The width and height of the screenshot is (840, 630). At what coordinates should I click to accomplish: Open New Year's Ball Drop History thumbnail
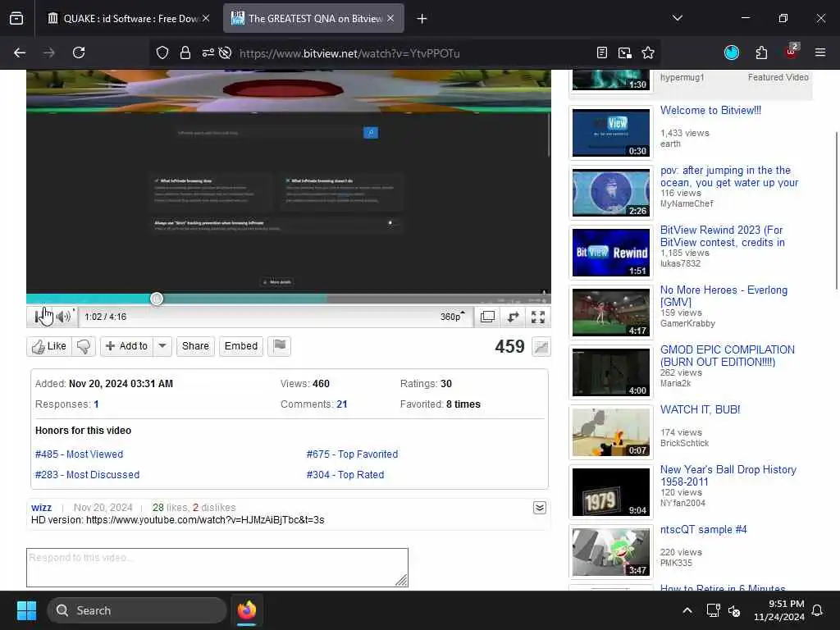click(610, 492)
